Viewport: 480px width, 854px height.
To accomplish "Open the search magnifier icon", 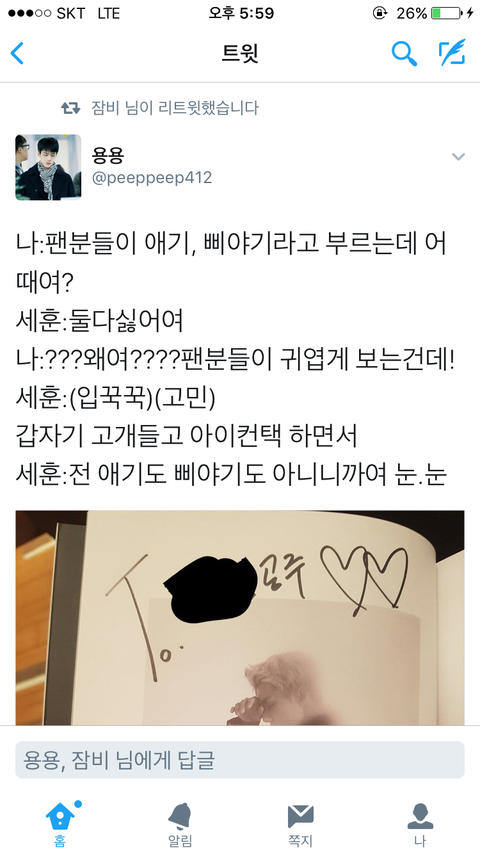I will 404,53.
